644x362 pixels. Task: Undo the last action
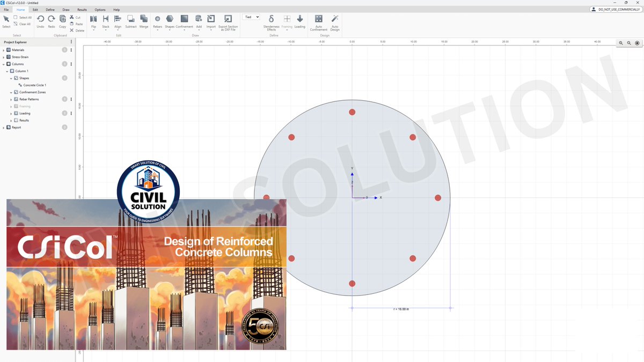coord(40,21)
